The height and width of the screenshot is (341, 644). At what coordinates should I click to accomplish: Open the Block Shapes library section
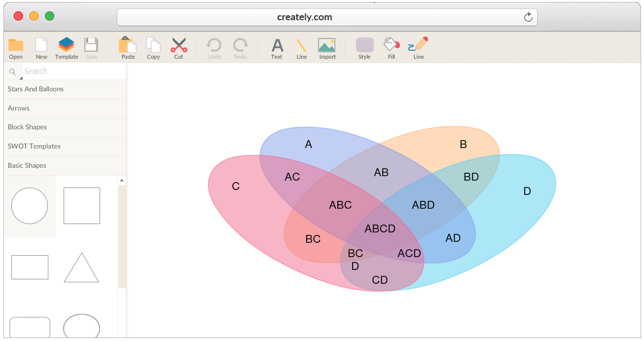65,127
